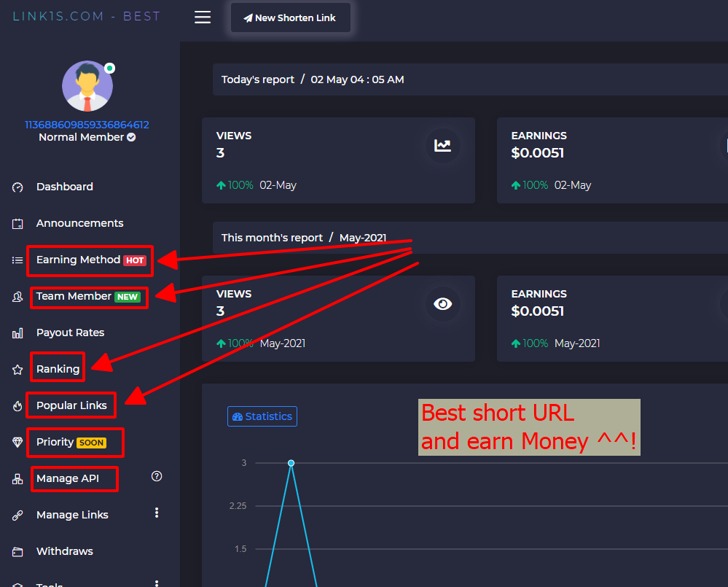728x587 pixels.
Task: Go to Dashboard in the sidebar
Action: pyautogui.click(x=65, y=187)
